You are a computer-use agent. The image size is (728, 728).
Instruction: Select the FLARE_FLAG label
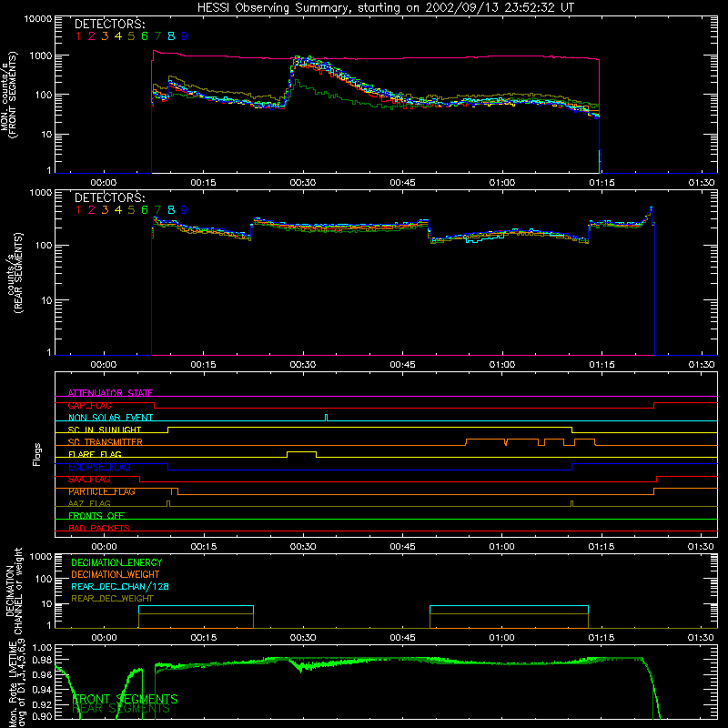point(95,454)
